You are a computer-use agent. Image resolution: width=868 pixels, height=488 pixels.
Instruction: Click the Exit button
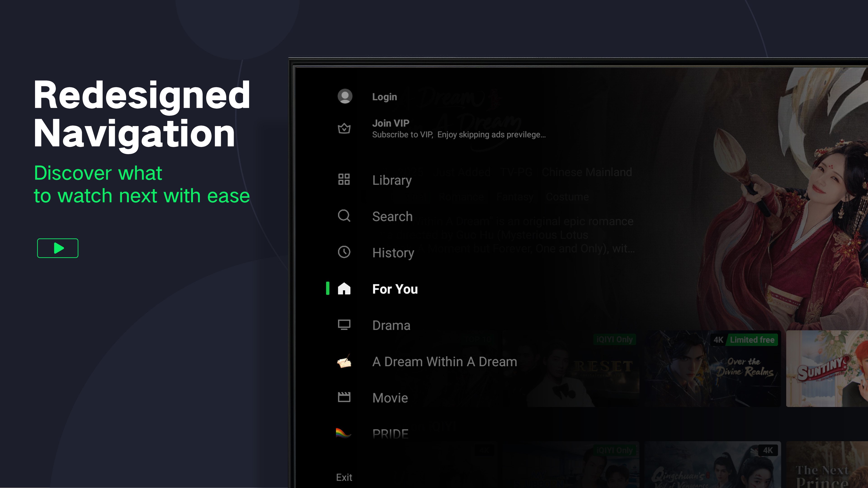pyautogui.click(x=344, y=477)
